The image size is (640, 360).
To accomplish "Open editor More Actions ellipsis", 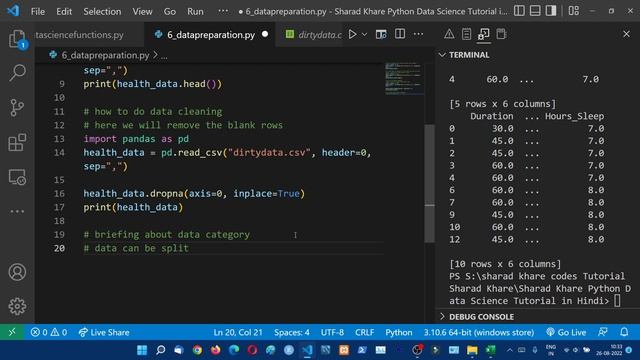I will [418, 34].
